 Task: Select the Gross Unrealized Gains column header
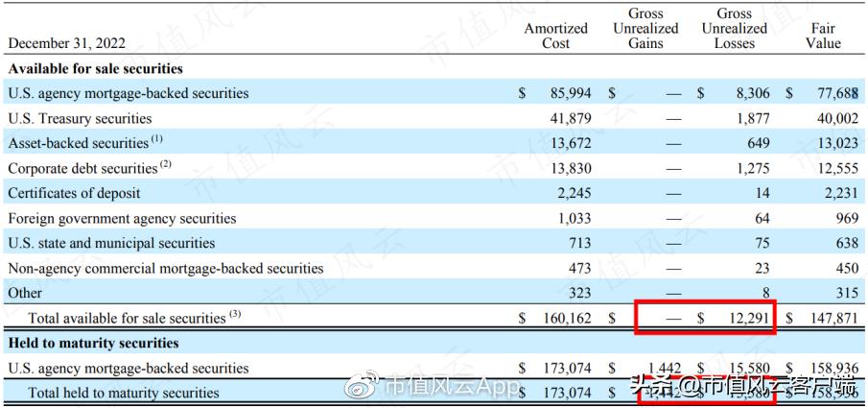(645, 29)
